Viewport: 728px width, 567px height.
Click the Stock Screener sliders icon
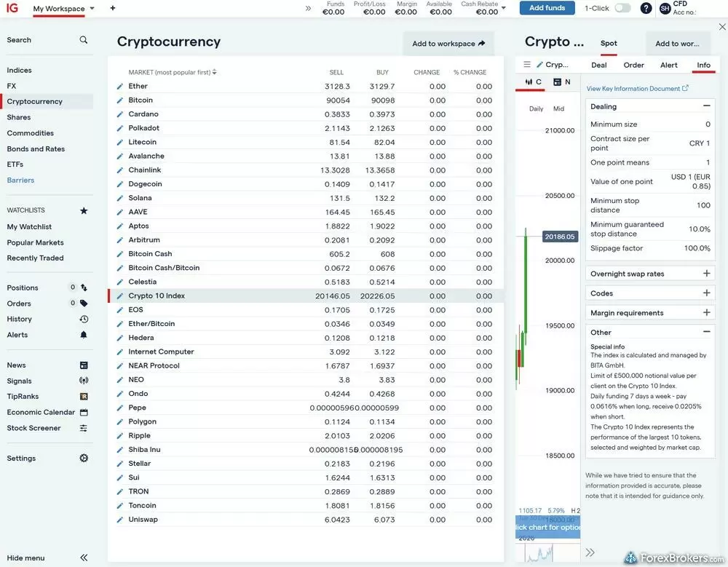(84, 428)
